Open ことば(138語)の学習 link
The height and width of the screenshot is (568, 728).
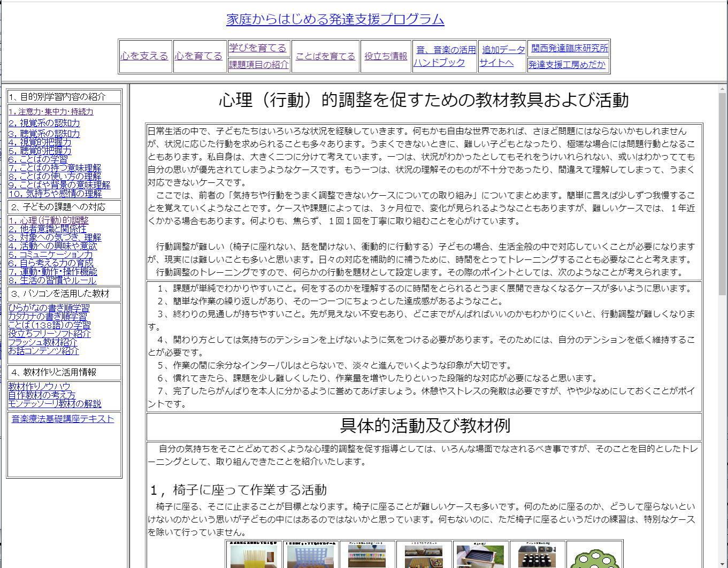pyautogui.click(x=49, y=325)
